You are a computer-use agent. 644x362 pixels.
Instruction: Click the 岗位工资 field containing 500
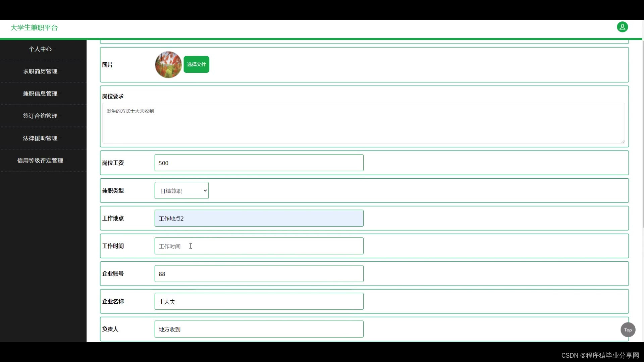click(x=259, y=163)
